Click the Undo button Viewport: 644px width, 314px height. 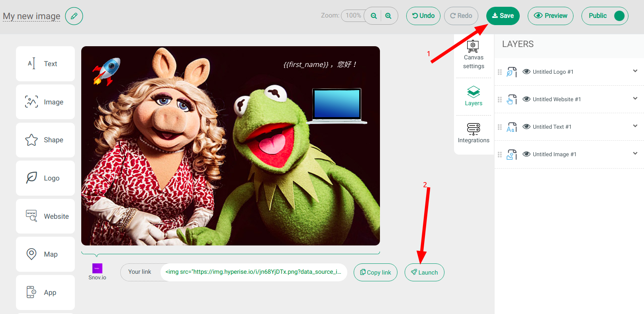[x=423, y=16]
